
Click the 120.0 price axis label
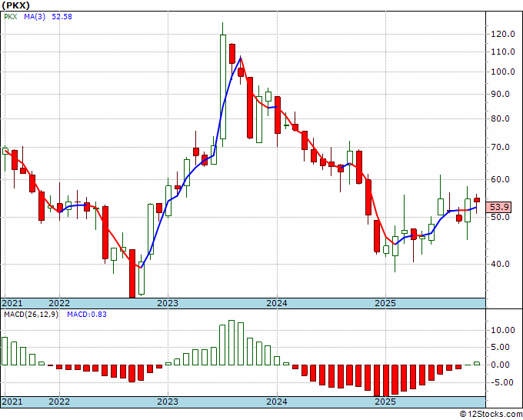[x=503, y=34]
